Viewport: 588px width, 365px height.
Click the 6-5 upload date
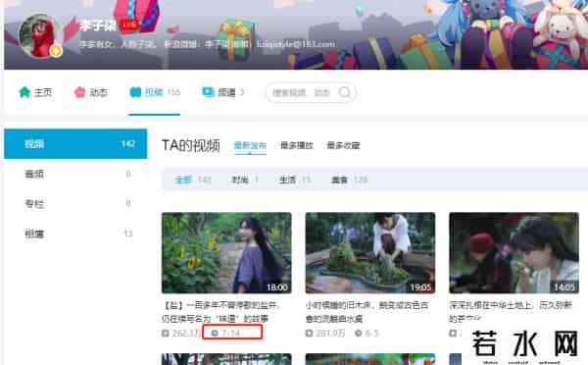click(371, 333)
